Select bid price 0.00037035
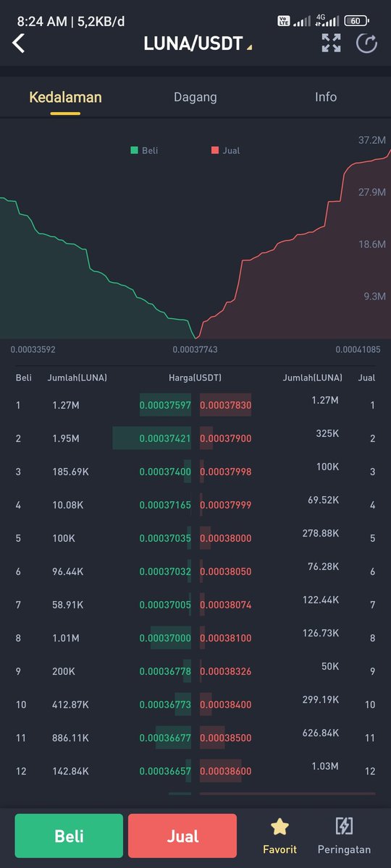This screenshot has height=868, width=391. (x=165, y=538)
